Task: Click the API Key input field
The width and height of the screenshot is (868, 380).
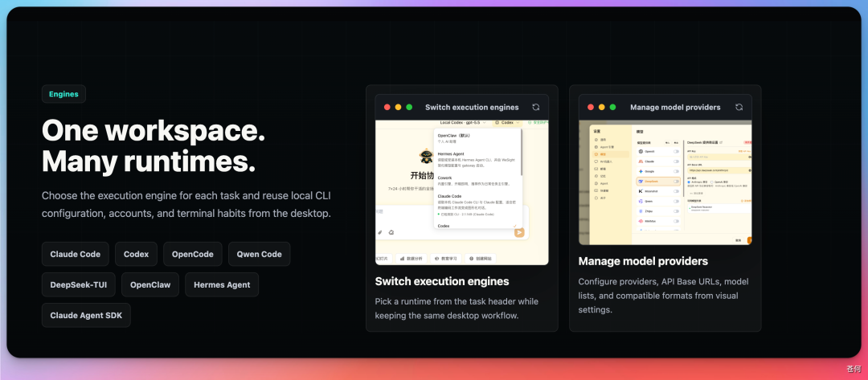Action: click(x=719, y=157)
